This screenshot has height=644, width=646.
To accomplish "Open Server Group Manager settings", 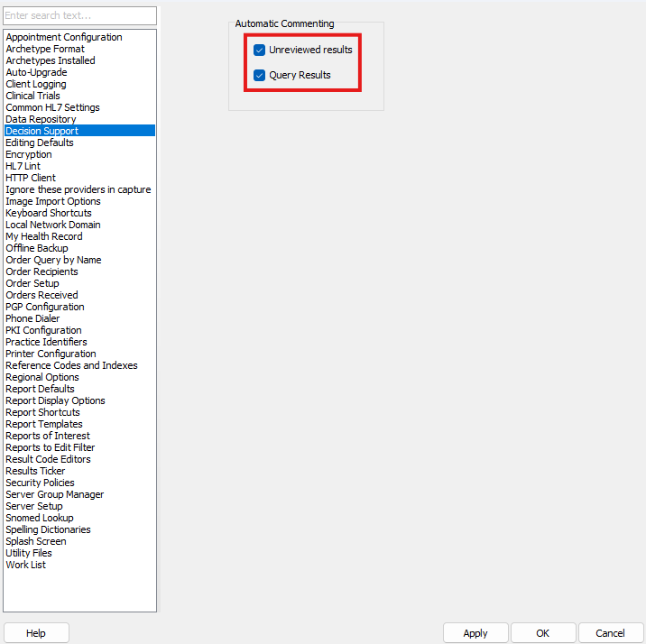I will click(55, 494).
